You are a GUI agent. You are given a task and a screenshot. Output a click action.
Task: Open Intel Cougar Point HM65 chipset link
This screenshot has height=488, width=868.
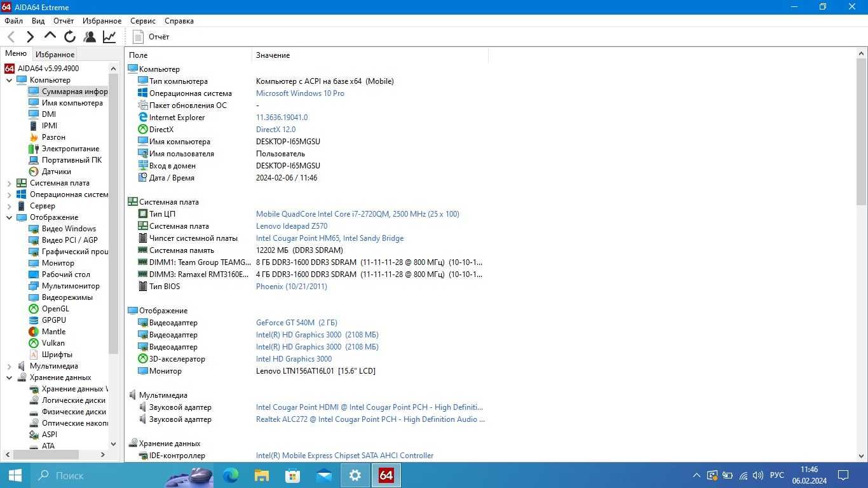[330, 238]
